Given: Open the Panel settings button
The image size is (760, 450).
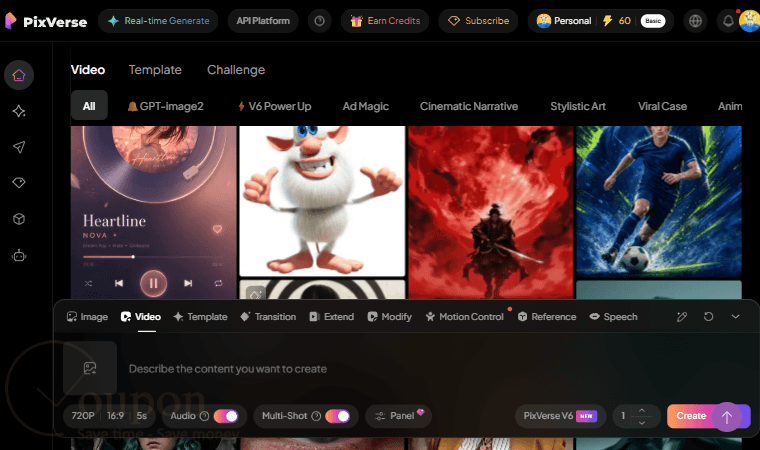Looking at the screenshot, I should 398,416.
